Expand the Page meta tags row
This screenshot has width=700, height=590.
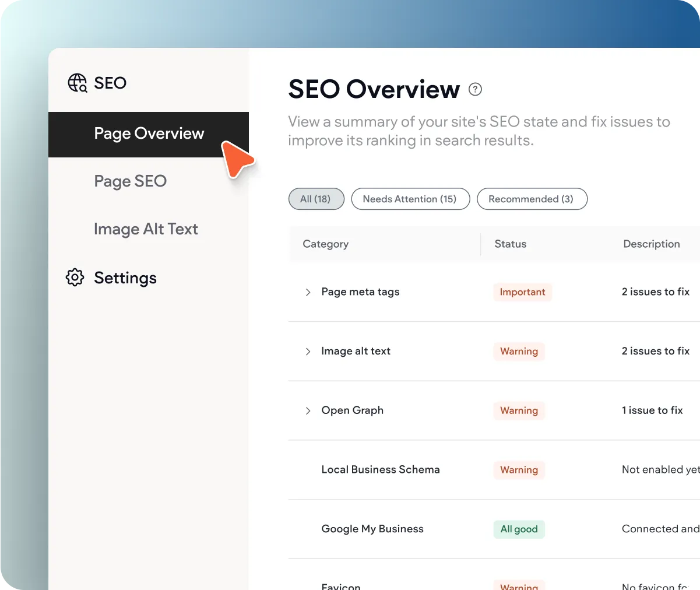click(x=308, y=292)
